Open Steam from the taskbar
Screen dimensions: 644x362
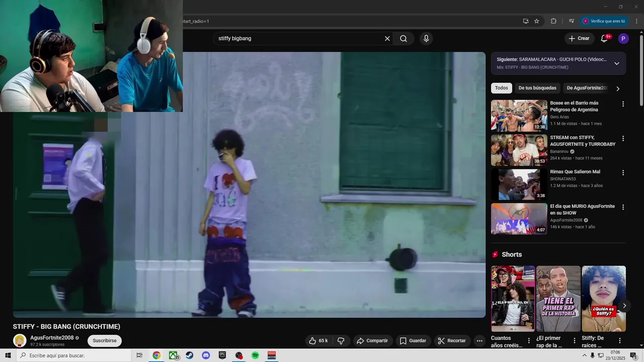(189, 355)
